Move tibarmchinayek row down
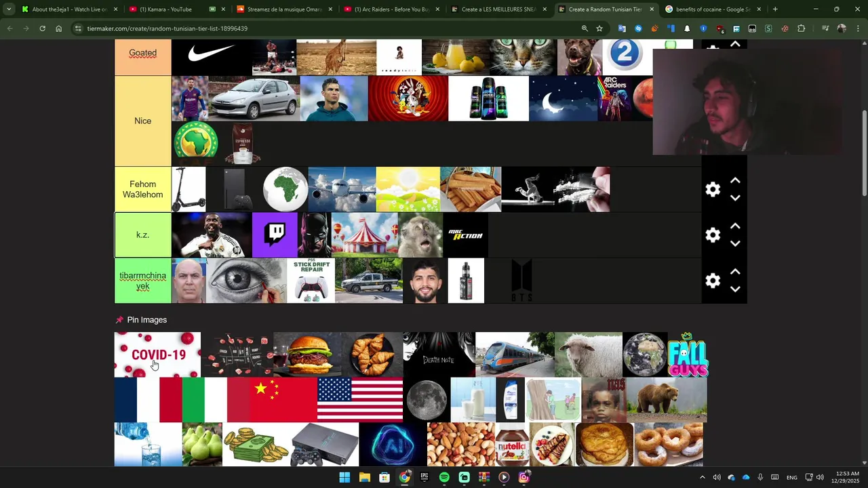 click(735, 289)
